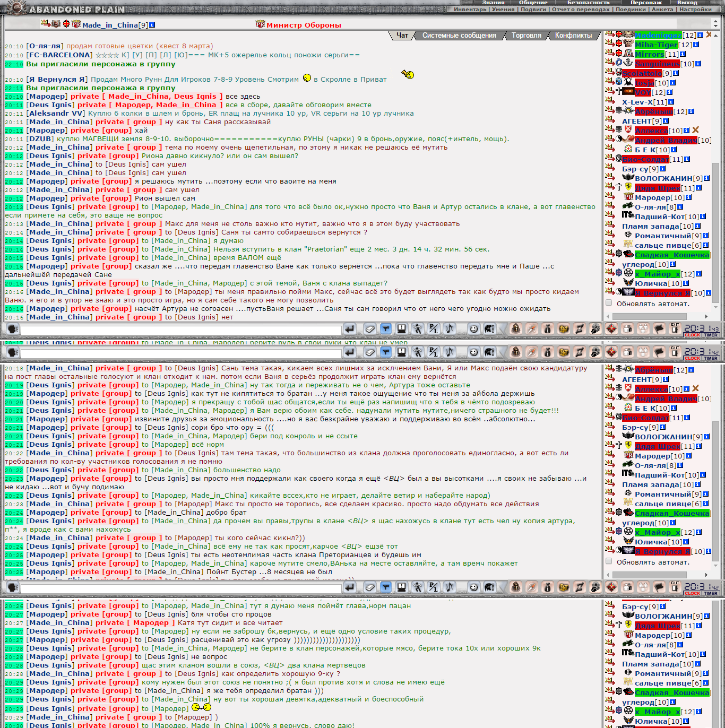This screenshot has height=728, width=725.
Task: Click sender name [О-ля-ля] in chat
Action: [45, 46]
